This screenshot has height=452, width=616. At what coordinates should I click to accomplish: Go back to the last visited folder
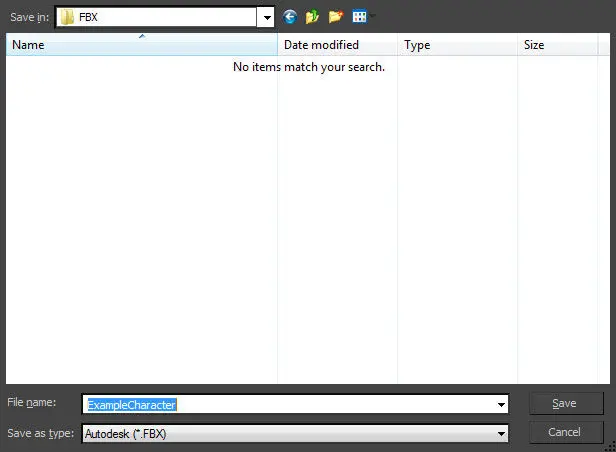point(290,17)
